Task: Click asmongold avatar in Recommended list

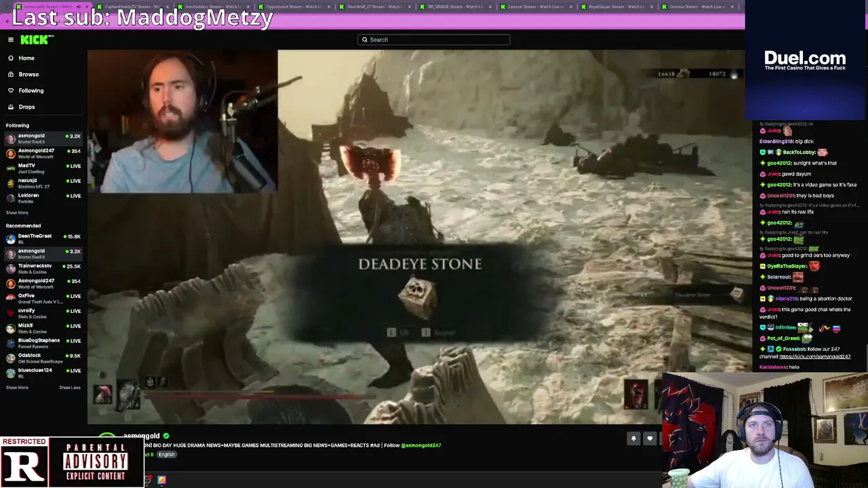Action: [x=10, y=254]
